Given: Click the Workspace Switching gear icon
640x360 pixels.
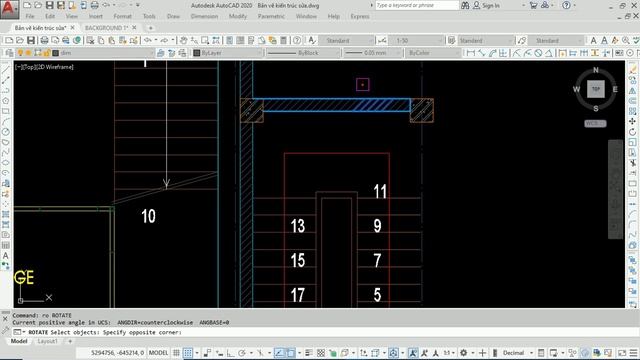Looking at the screenshot, I should (464, 353).
